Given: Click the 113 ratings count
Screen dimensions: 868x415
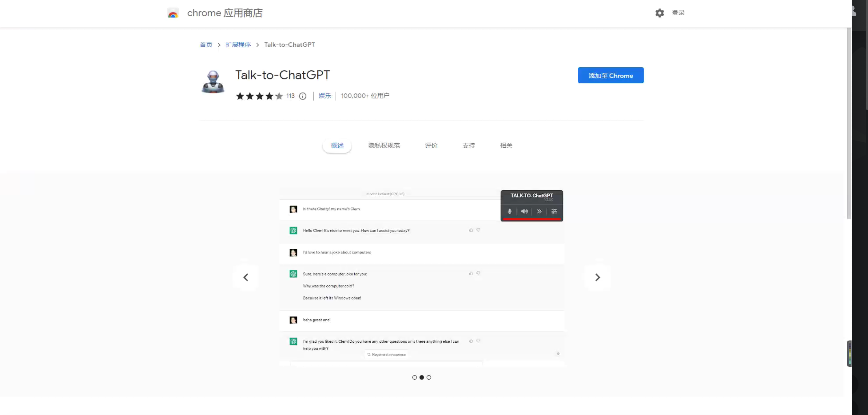Looking at the screenshot, I should 290,96.
